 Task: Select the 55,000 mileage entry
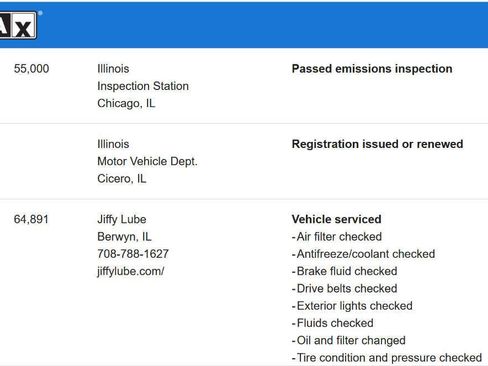coord(31,69)
